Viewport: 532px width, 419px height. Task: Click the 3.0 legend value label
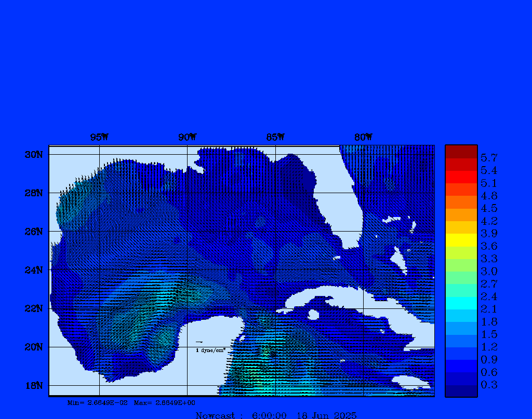(x=489, y=271)
